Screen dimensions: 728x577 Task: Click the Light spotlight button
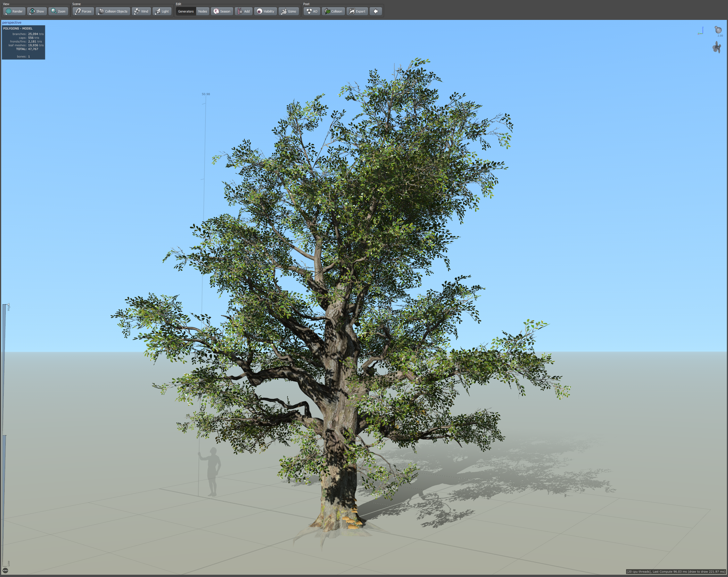[x=162, y=11]
